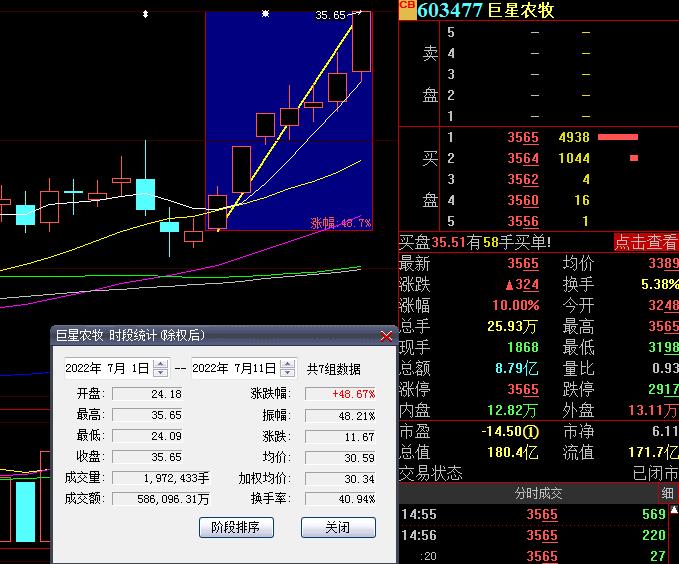Click start date spinner next to 7月1日
The width and height of the screenshot is (679, 564).
click(x=161, y=368)
